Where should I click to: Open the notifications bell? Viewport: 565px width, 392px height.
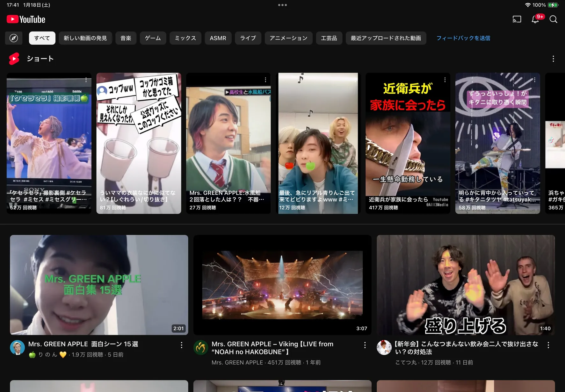pos(535,19)
